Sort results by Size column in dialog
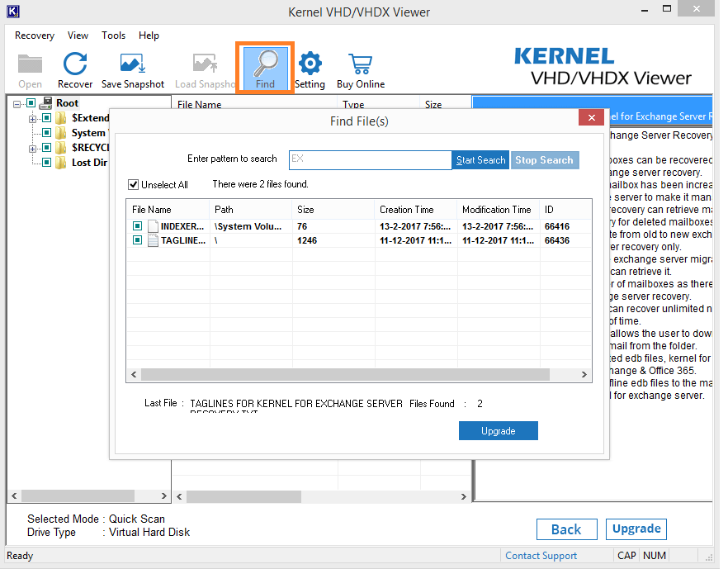 click(333, 210)
